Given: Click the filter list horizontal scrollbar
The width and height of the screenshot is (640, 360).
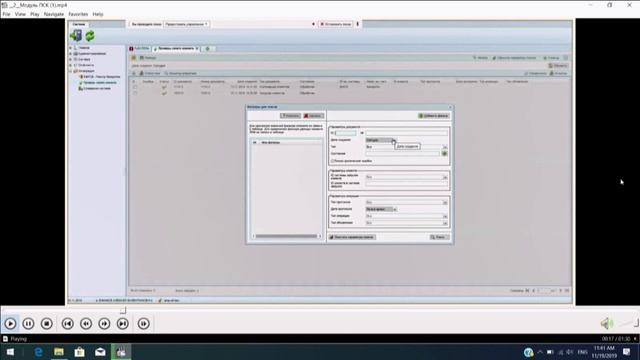Looking at the screenshot, I should tap(286, 236).
